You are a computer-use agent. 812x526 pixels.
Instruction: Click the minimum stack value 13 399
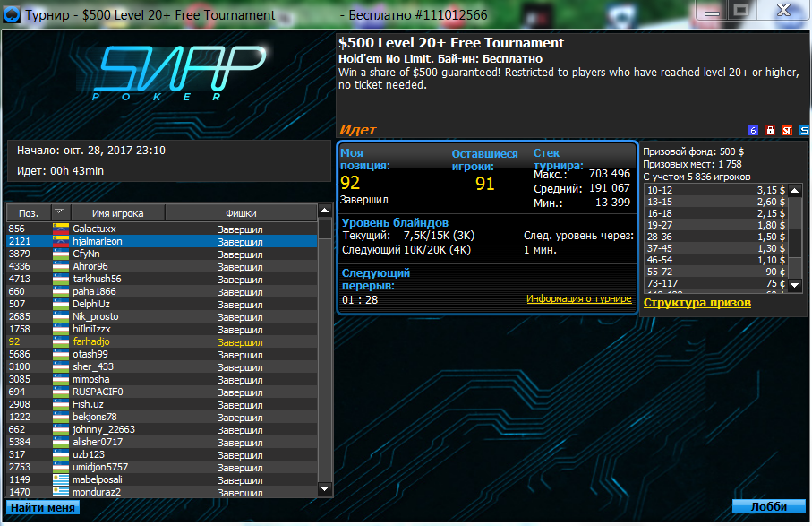pyautogui.click(x=612, y=203)
